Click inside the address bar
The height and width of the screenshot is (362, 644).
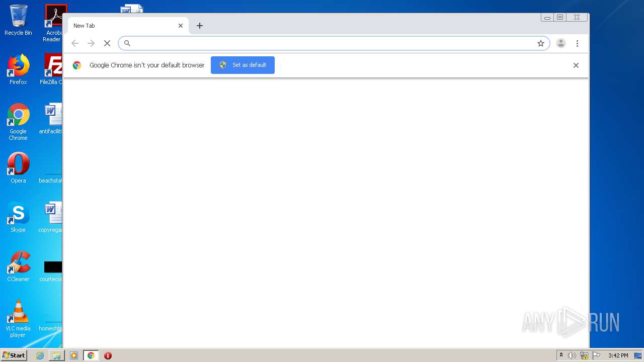click(334, 43)
